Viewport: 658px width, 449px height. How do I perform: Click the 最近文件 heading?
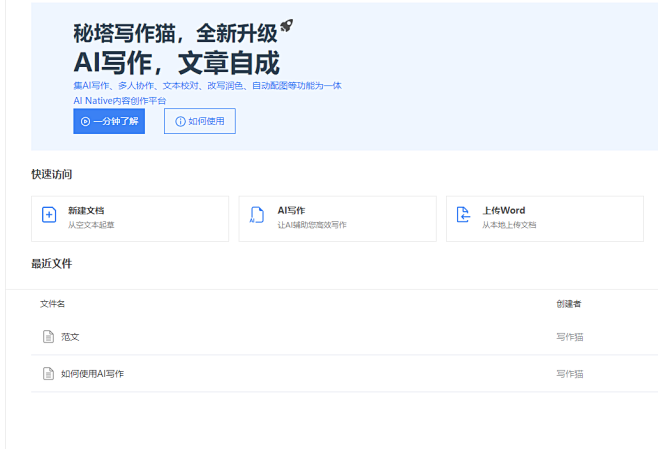tap(52, 264)
